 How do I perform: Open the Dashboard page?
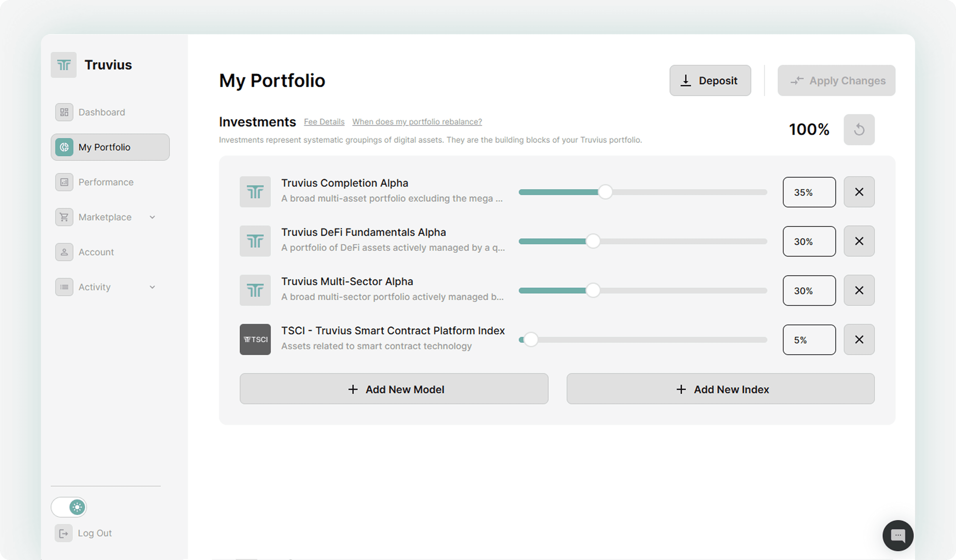(101, 112)
